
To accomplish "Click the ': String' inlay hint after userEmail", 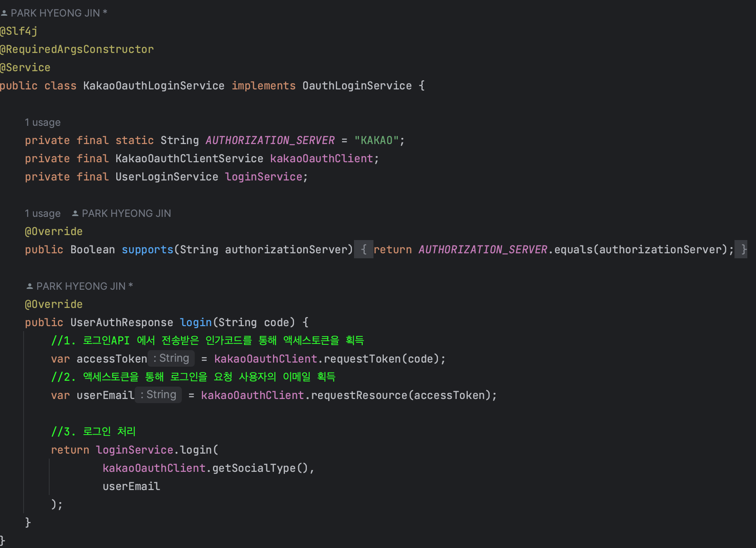I will coord(158,395).
